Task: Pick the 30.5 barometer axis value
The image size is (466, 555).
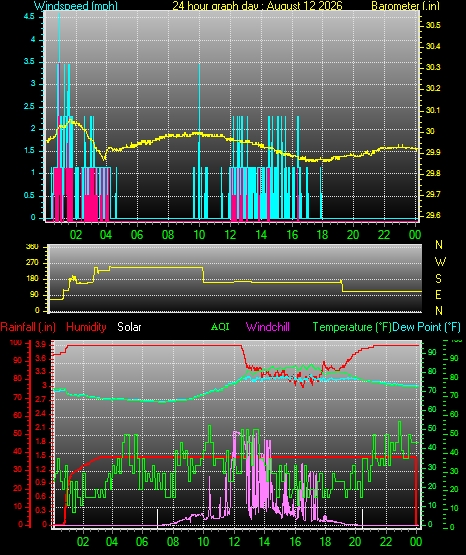Action: pyautogui.click(x=433, y=25)
